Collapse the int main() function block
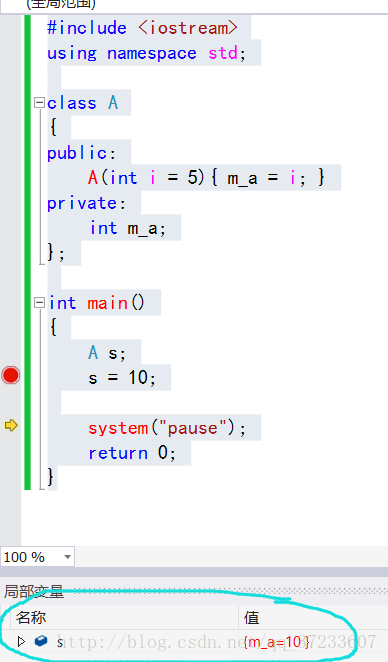The height and width of the screenshot is (662, 388). coord(39,302)
